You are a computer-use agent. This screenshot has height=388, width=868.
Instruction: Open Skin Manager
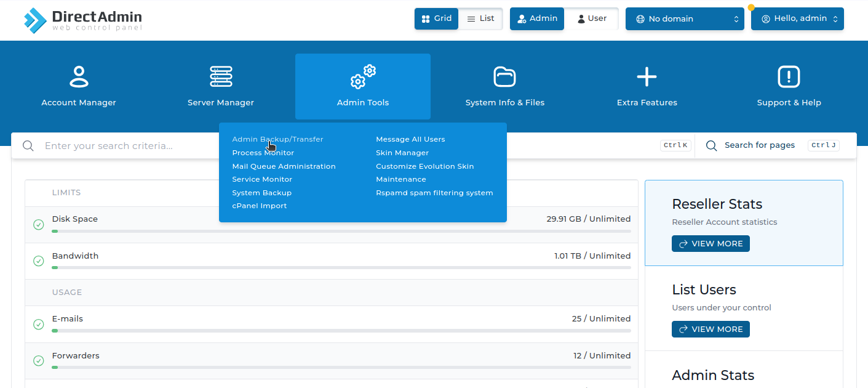(x=402, y=153)
